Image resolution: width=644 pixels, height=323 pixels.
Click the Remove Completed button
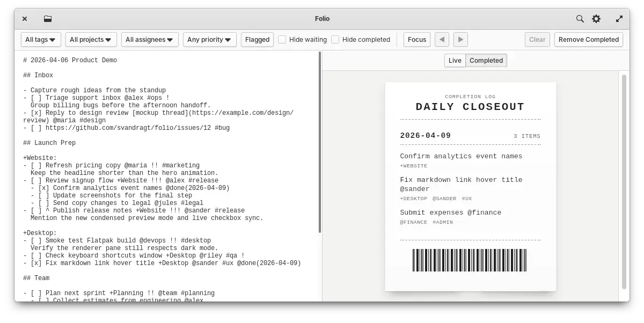click(589, 39)
